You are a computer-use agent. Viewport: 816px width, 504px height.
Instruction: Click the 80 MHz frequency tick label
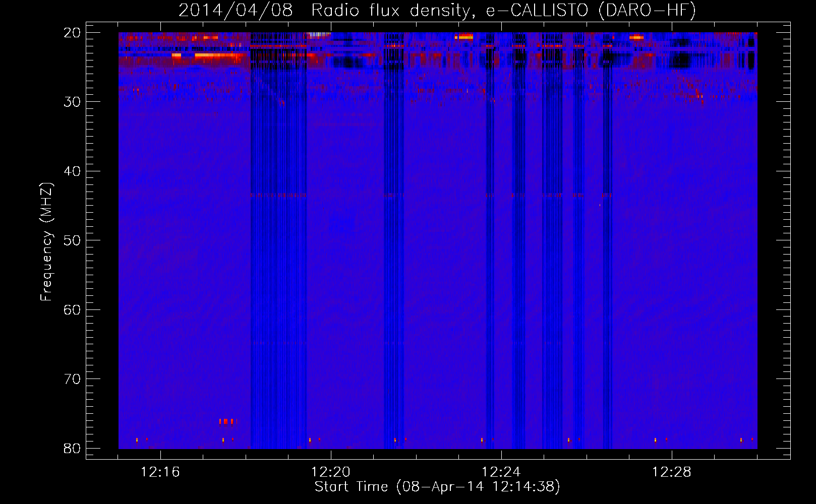(72, 448)
